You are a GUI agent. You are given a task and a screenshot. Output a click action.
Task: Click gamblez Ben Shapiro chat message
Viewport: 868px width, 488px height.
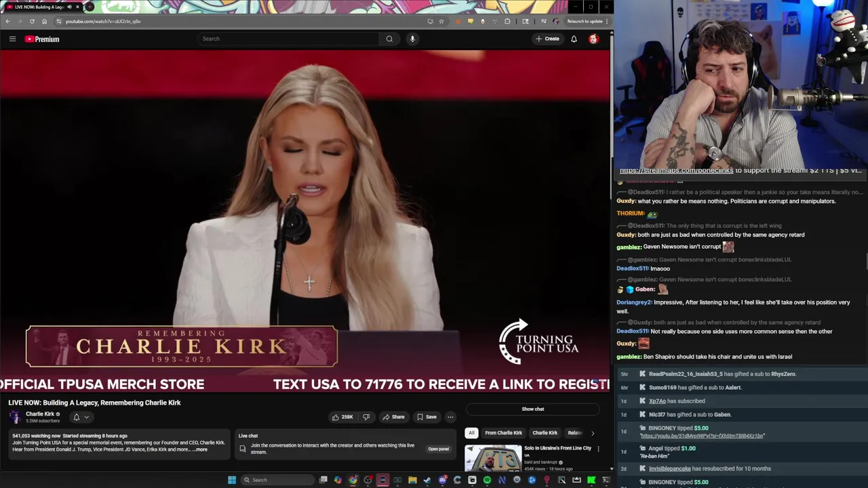[704, 357]
